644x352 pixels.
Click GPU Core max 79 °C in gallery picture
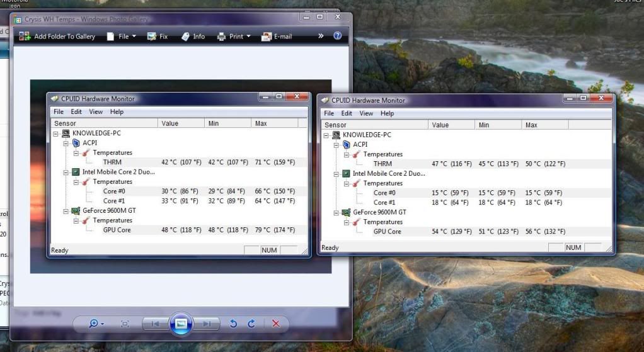click(275, 230)
